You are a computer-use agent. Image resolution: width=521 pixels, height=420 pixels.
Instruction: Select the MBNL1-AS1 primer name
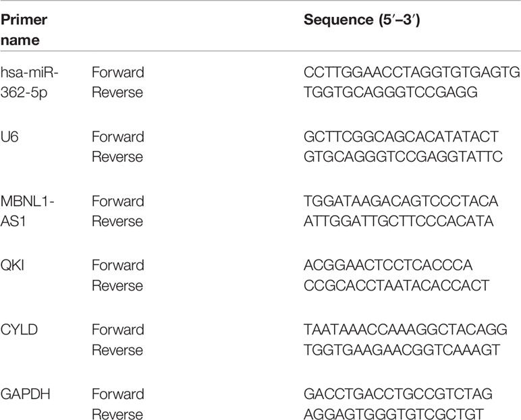point(27,211)
